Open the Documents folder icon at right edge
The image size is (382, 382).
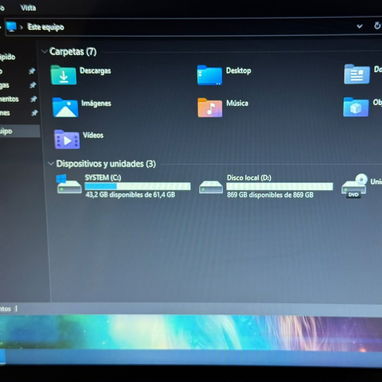tap(357, 74)
